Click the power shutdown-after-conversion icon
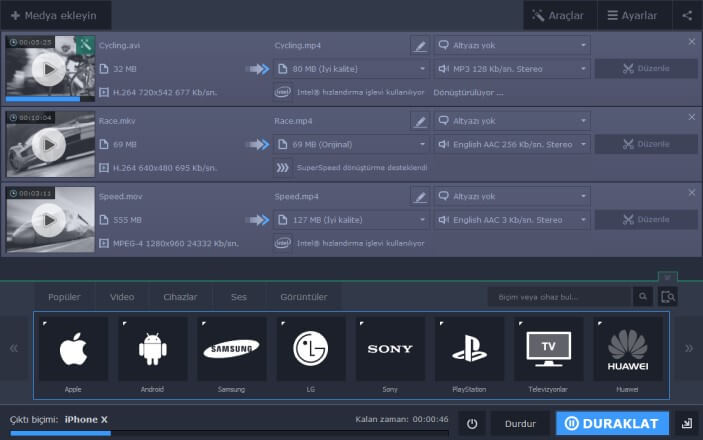 pyautogui.click(x=472, y=423)
